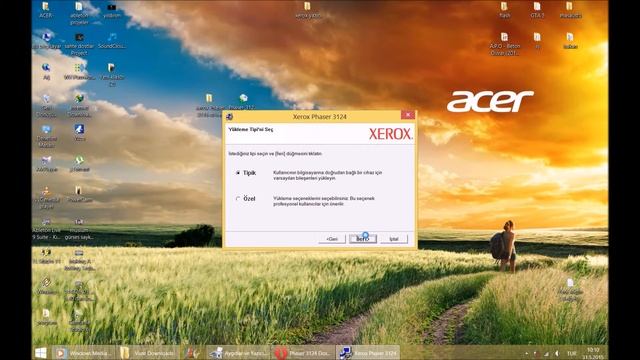Click the installer icon in the Xerox title bar
The height and width of the screenshot is (360, 640).
(x=230, y=117)
